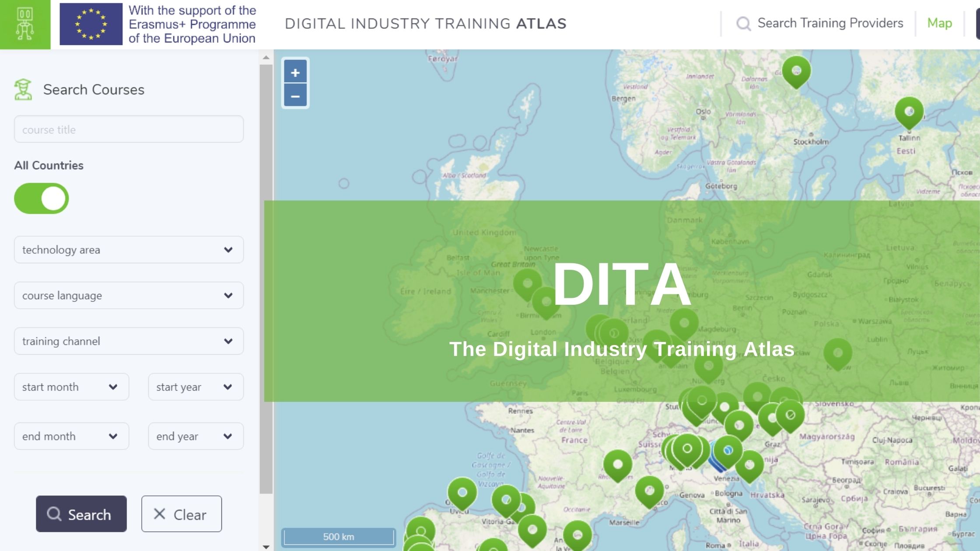The width and height of the screenshot is (980, 551).
Task: Click the Clear button
Action: tap(182, 514)
